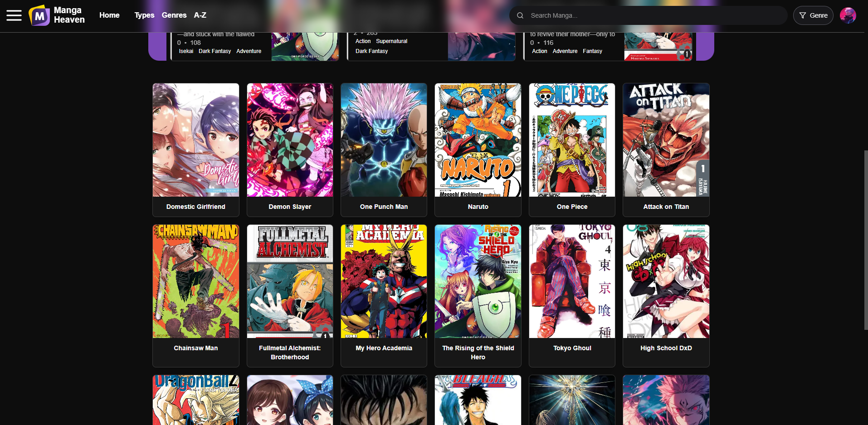Open One Punch Man cover thumbnail

click(384, 140)
